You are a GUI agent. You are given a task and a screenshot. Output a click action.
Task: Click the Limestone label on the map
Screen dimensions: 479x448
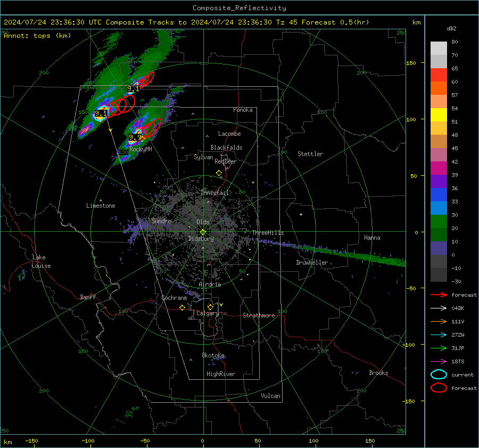(x=101, y=206)
